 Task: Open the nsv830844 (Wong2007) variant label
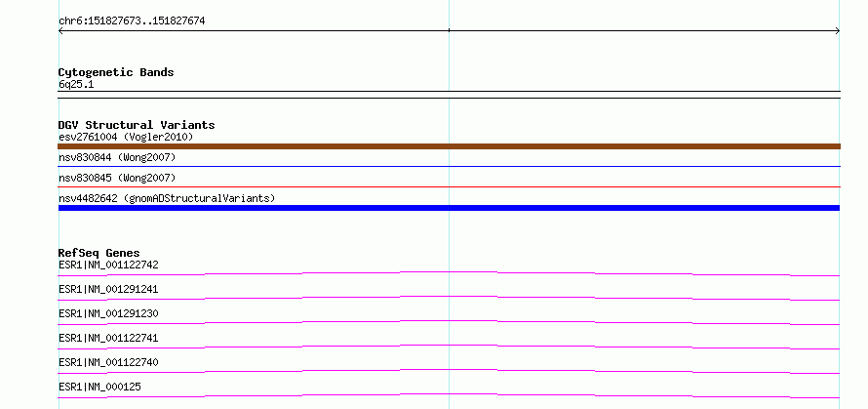(117, 158)
